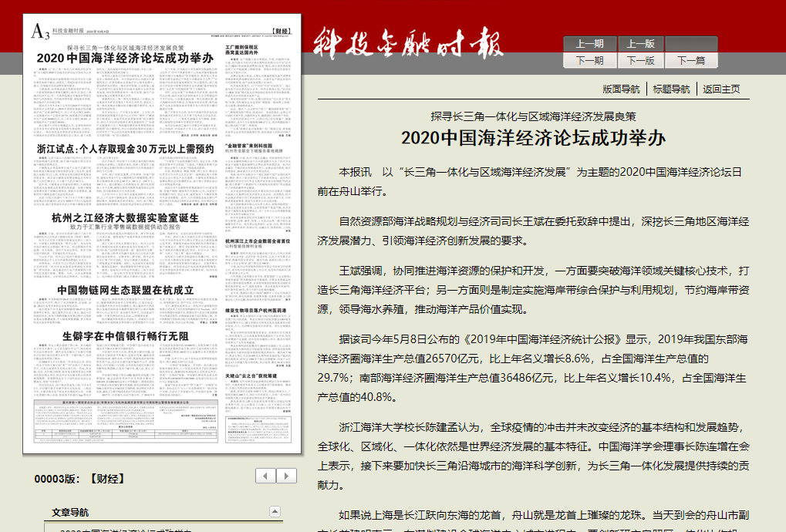Collapse the 文章导航 panel arrow

click(x=275, y=511)
